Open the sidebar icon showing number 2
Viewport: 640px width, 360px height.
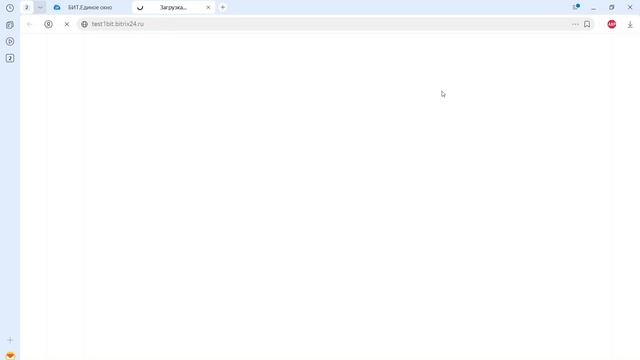10,58
